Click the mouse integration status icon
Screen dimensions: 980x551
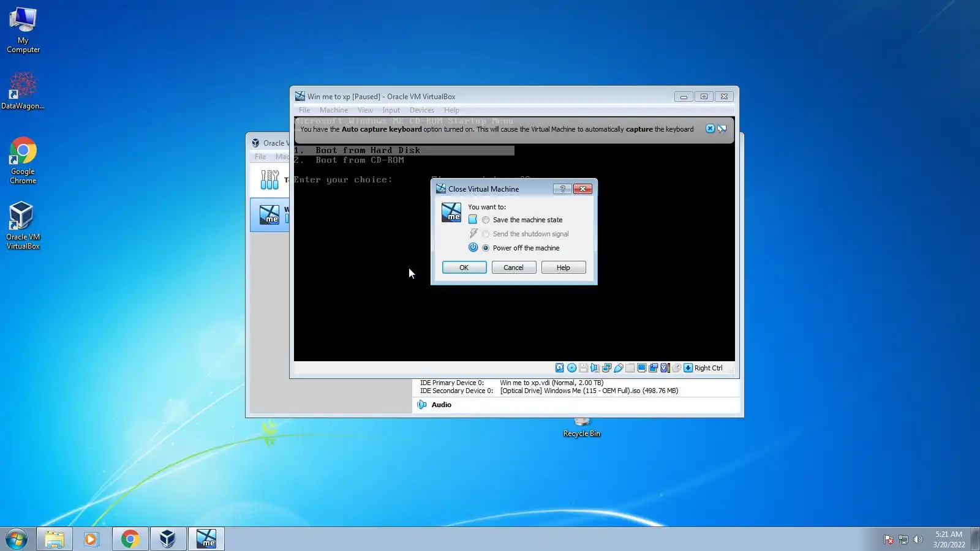[x=676, y=368]
